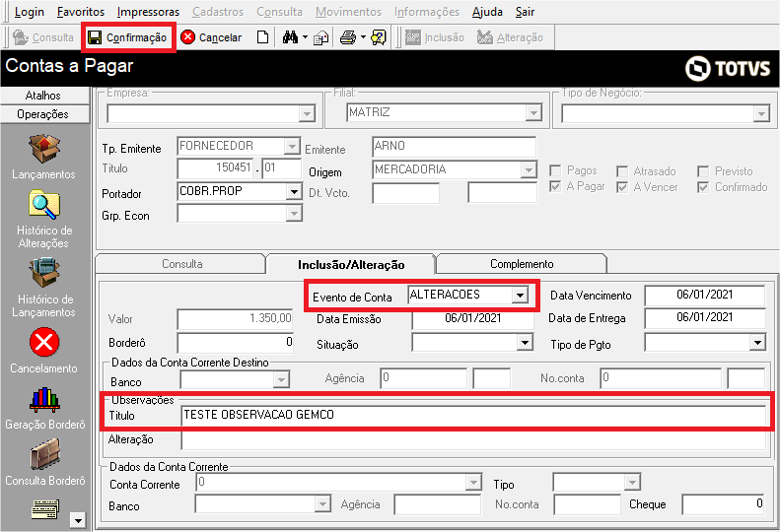Open the Conta Corrente dropdown
The image size is (780, 532).
[473, 482]
